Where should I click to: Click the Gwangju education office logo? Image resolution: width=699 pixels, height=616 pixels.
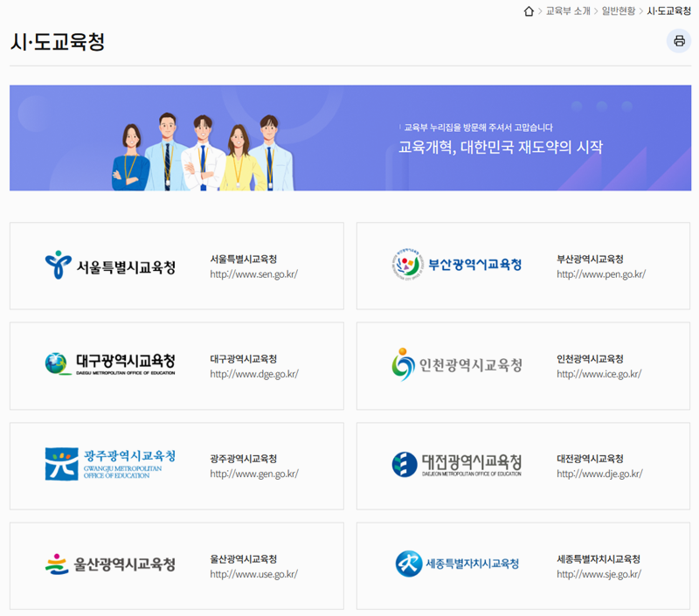coord(110,464)
